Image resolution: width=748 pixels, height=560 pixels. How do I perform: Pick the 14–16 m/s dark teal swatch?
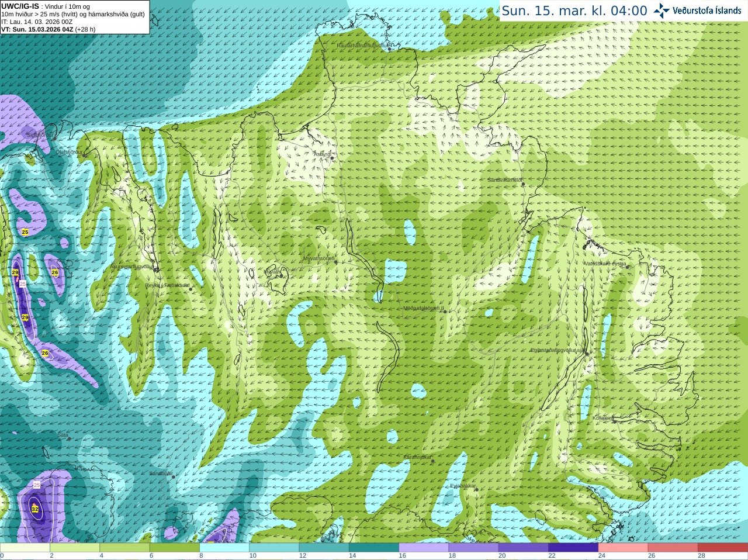pos(374,548)
